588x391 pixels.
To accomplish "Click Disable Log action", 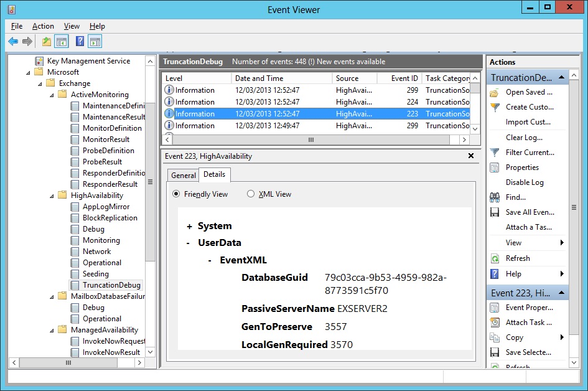I will point(525,182).
